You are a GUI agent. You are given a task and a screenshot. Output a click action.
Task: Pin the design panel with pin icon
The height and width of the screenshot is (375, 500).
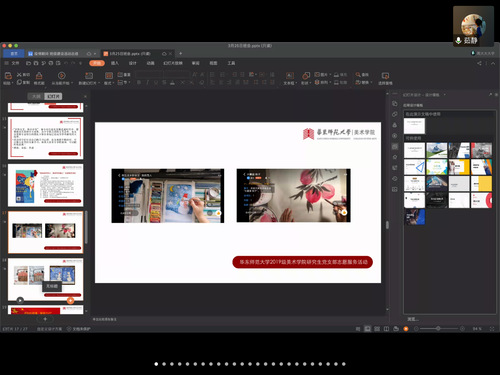490,95
